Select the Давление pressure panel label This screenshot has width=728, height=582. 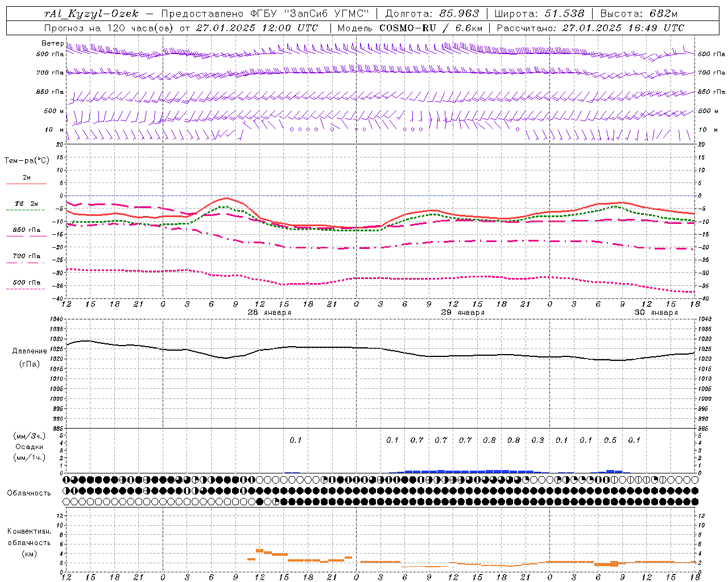point(29,351)
